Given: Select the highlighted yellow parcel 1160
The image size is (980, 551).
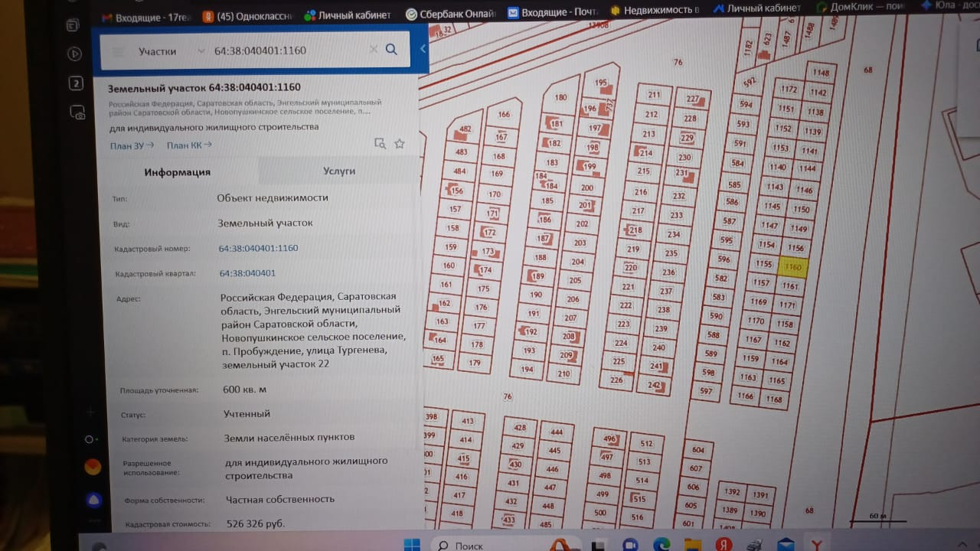Looking at the screenshot, I should pyautogui.click(x=792, y=267).
